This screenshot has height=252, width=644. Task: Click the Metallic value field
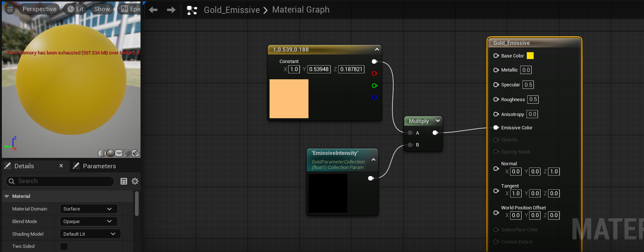[526, 70]
